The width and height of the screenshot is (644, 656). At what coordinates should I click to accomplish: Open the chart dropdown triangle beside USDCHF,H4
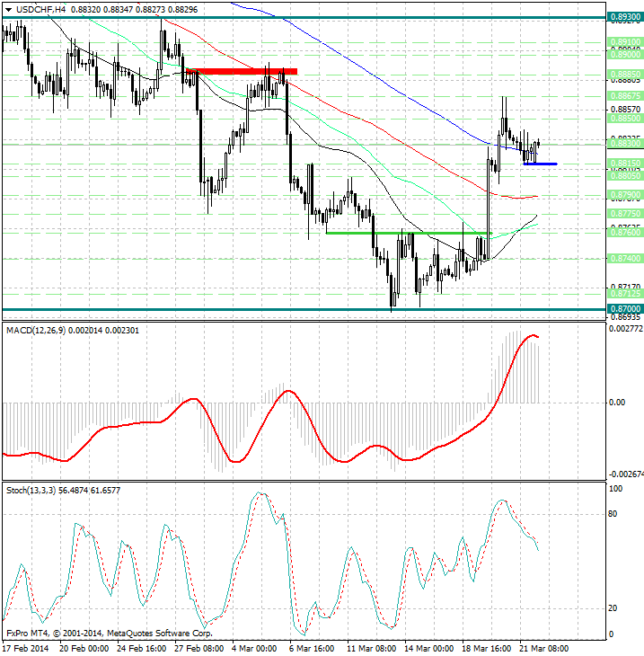click(8, 10)
